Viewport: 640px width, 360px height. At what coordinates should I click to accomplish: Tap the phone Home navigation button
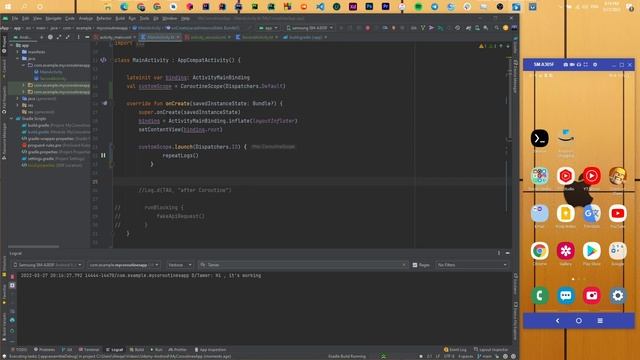tap(579, 321)
